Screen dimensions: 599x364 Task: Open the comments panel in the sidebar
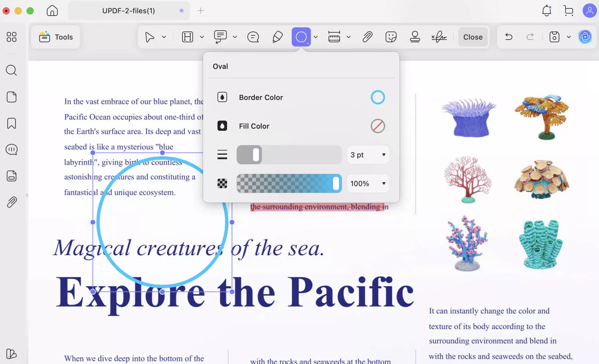click(11, 150)
